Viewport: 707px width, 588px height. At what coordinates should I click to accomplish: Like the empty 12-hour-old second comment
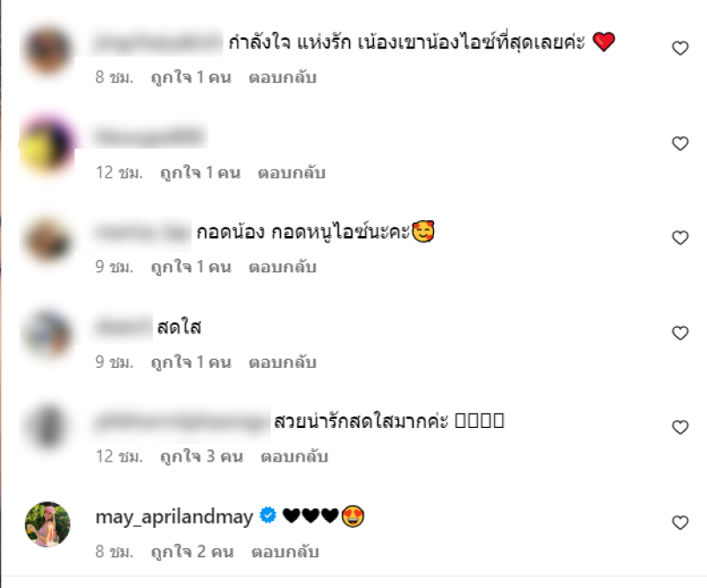pyautogui.click(x=680, y=143)
